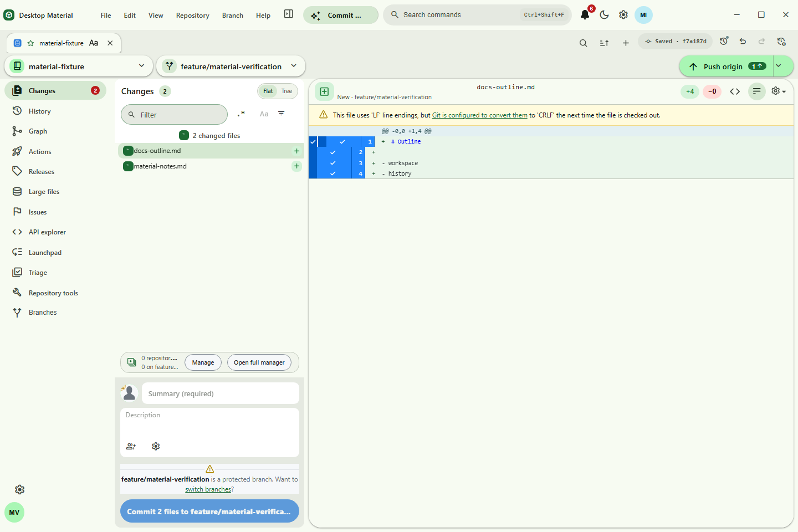Screen dimensions: 798x532
Task: Toggle the hunk checkbox on diff line 1
Action: point(342,142)
